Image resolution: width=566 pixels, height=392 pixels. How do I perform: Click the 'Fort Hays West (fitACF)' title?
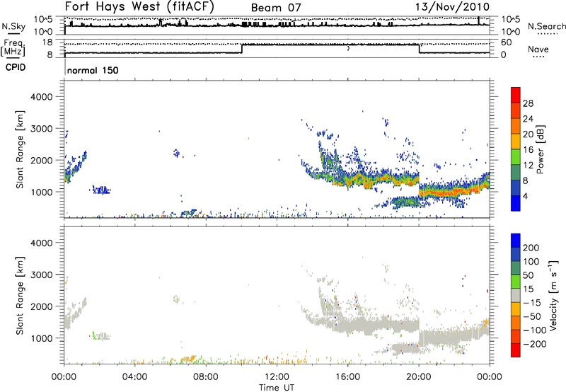point(139,6)
